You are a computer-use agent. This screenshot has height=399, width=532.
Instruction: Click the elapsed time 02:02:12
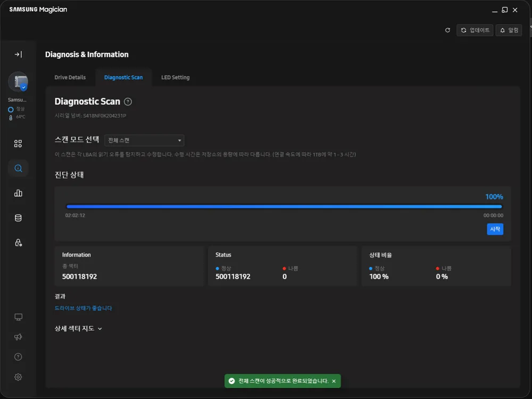click(75, 215)
